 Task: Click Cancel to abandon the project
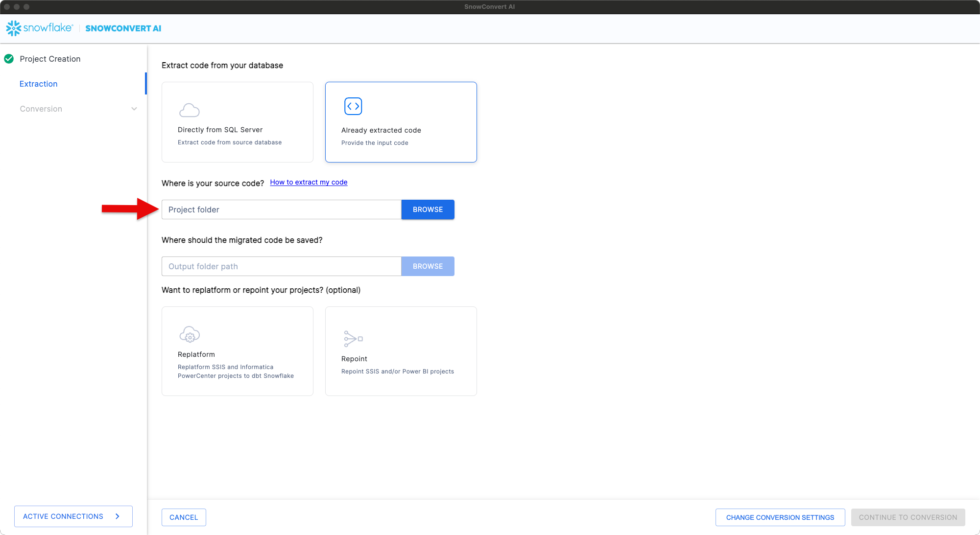[x=184, y=517]
